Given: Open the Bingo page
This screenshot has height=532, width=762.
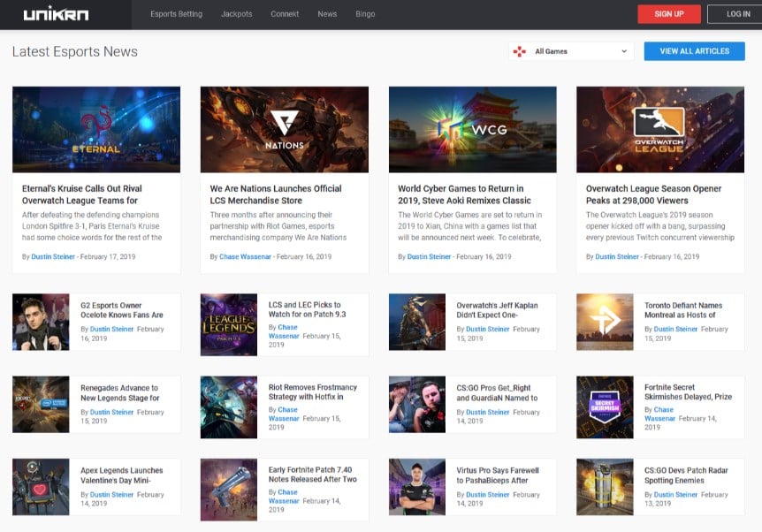Looking at the screenshot, I should (365, 14).
